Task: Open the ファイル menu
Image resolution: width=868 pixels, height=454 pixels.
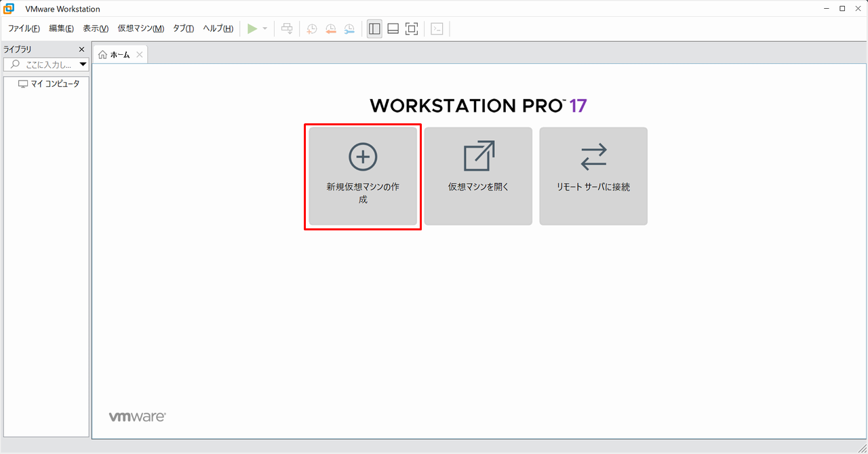Action: pos(24,28)
